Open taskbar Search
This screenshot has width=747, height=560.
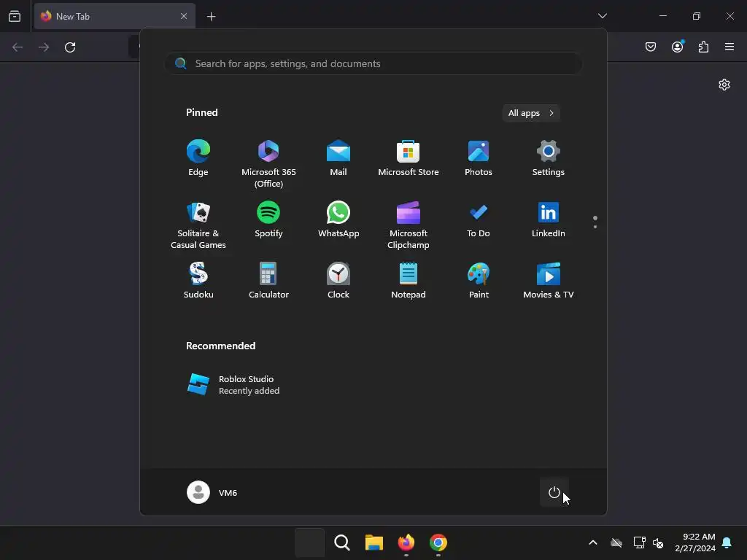341,542
